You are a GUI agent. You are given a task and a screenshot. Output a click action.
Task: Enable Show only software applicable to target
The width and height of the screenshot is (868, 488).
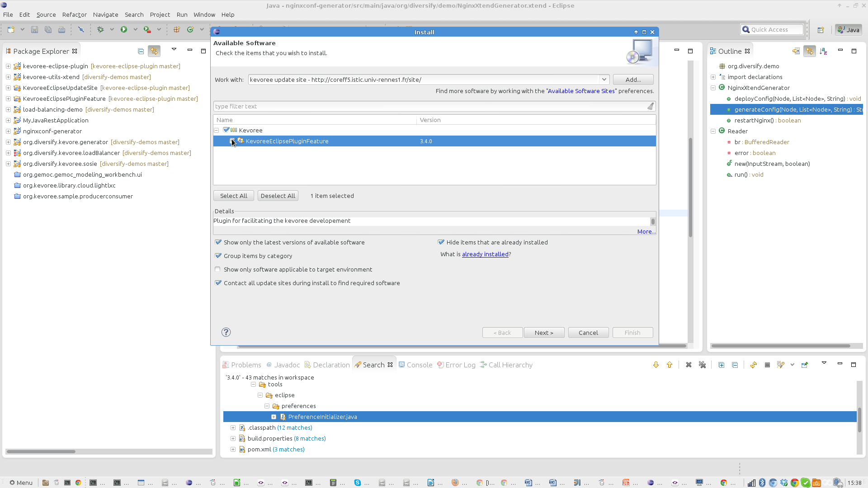pyautogui.click(x=218, y=269)
